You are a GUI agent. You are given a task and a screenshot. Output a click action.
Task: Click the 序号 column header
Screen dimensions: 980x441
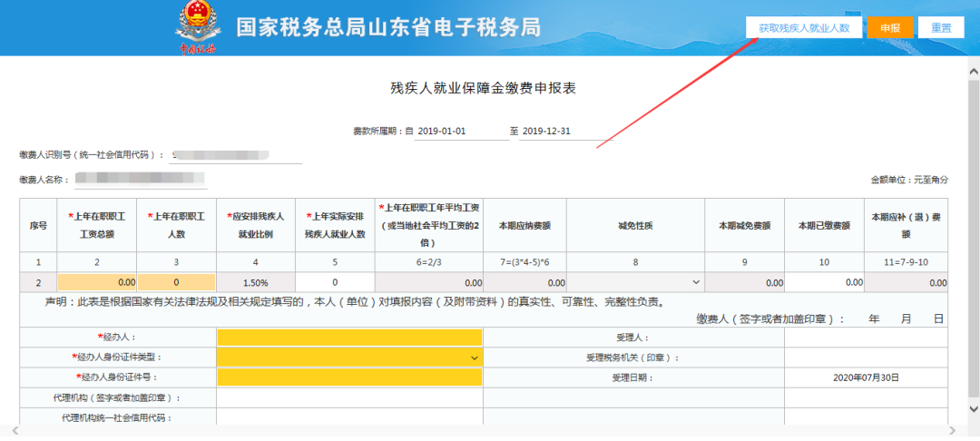(38, 226)
